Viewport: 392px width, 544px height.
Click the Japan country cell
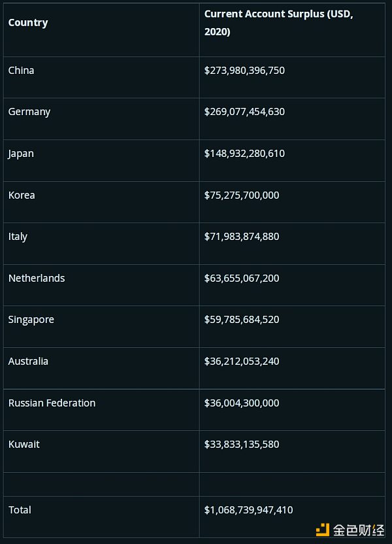point(21,154)
